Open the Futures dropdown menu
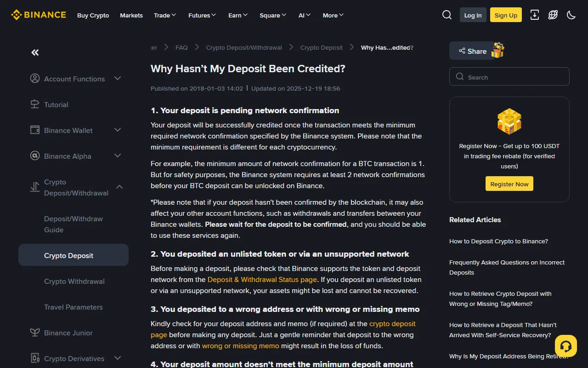Viewport: 588px width, 368px height. (202, 15)
